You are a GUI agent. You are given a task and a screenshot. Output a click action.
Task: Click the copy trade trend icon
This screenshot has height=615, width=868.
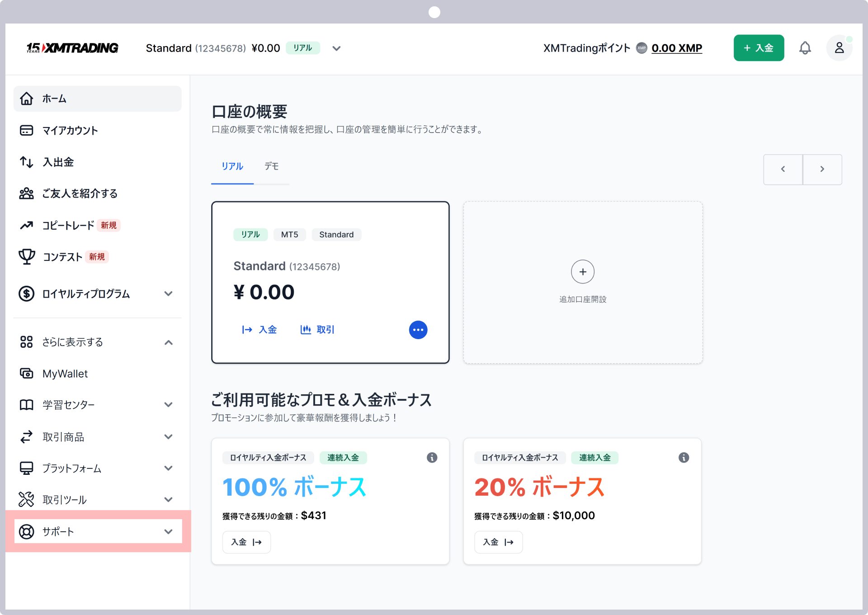tap(27, 225)
